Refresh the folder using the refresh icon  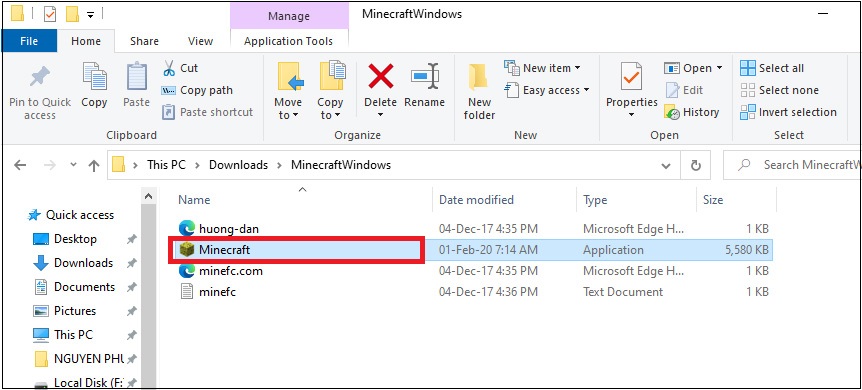click(695, 164)
